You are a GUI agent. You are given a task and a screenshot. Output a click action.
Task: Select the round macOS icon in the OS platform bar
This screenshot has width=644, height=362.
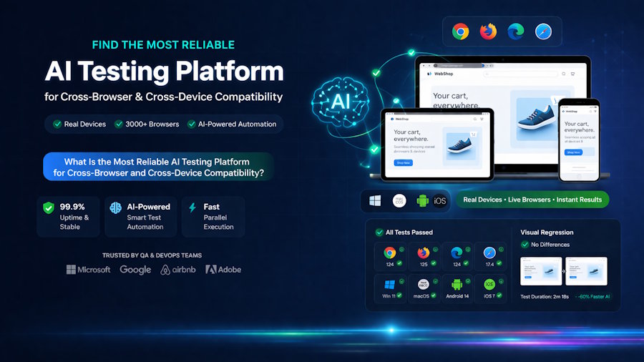pyautogui.click(x=399, y=201)
